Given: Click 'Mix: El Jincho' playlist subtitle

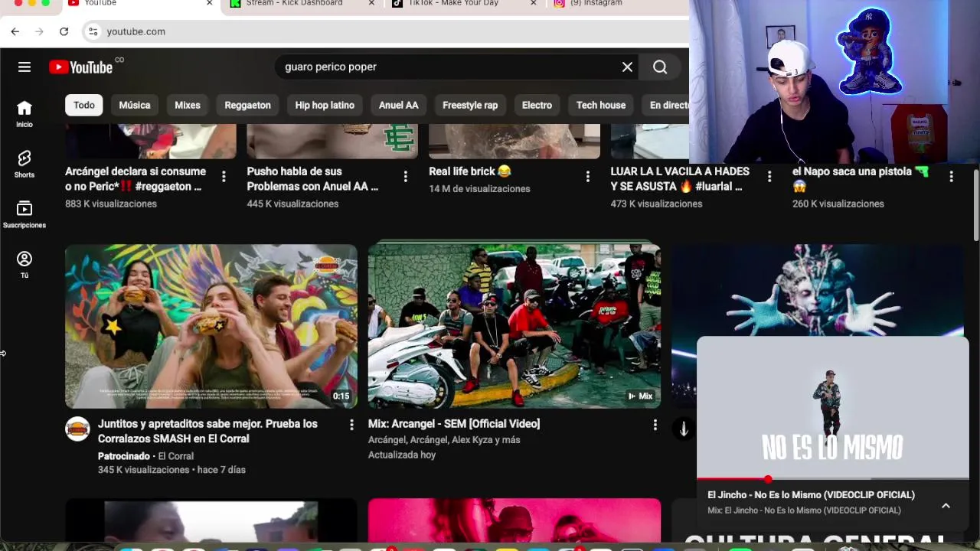Looking at the screenshot, I should pos(805,510).
